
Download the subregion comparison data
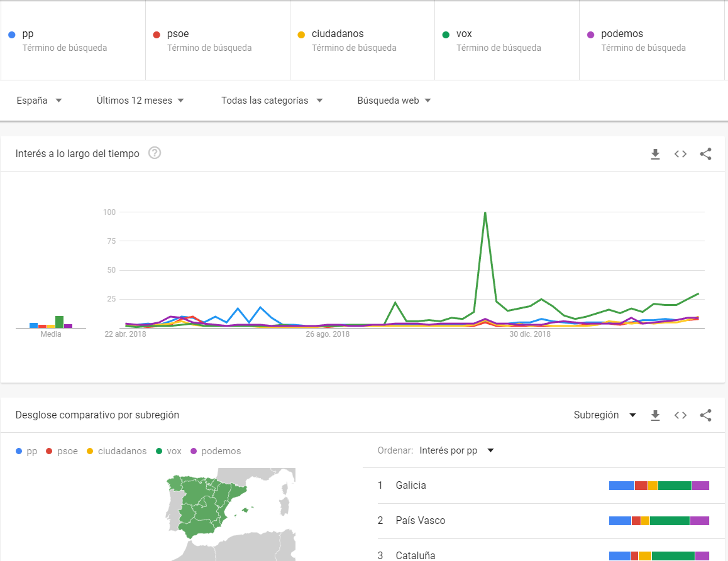655,415
